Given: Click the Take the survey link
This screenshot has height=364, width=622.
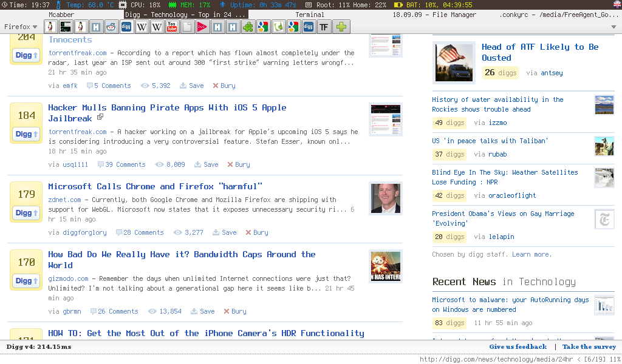Looking at the screenshot, I should tap(589, 346).
